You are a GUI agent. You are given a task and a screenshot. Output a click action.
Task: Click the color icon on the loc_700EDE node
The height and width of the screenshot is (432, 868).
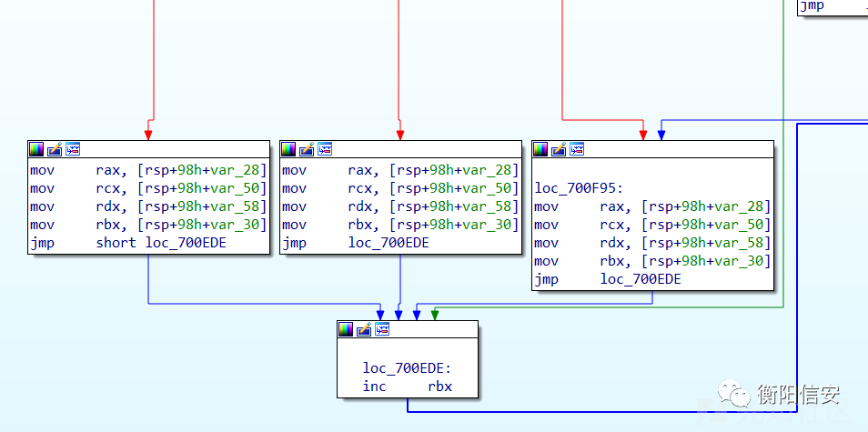click(346, 329)
